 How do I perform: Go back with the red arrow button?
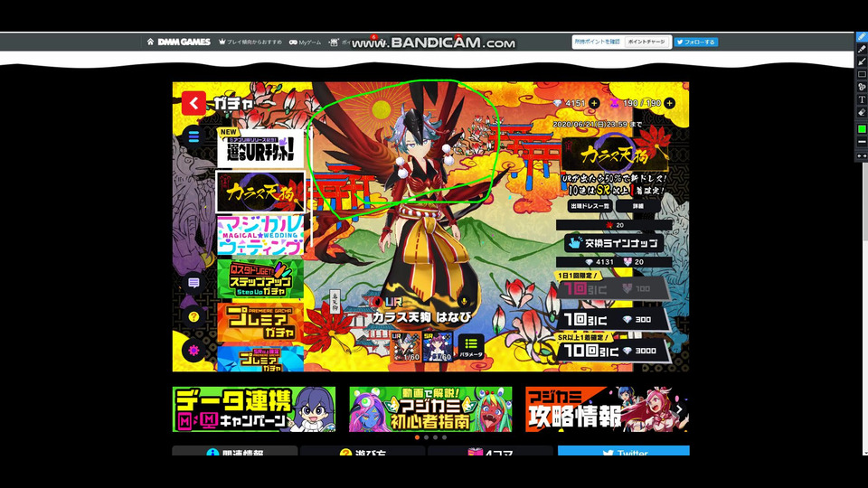[193, 103]
